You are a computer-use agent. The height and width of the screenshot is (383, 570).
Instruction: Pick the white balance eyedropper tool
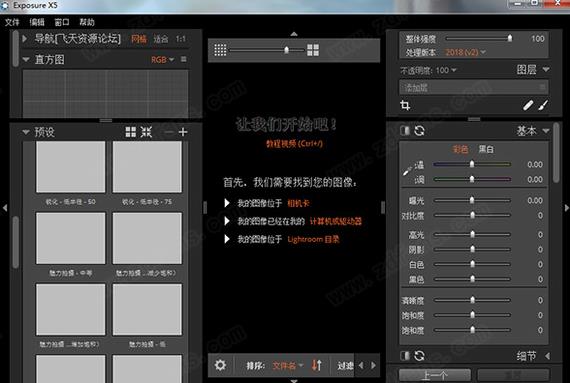407,171
